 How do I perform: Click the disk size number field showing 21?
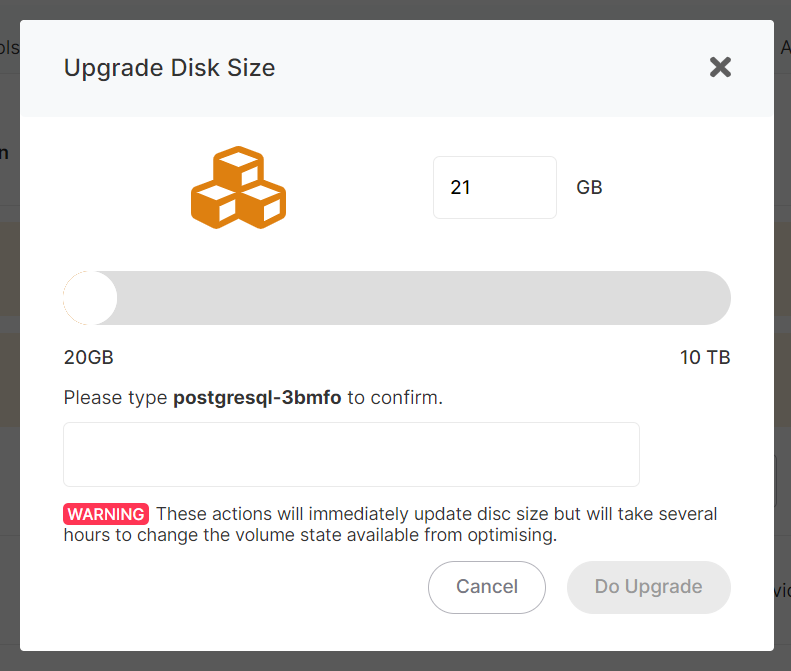click(x=494, y=187)
